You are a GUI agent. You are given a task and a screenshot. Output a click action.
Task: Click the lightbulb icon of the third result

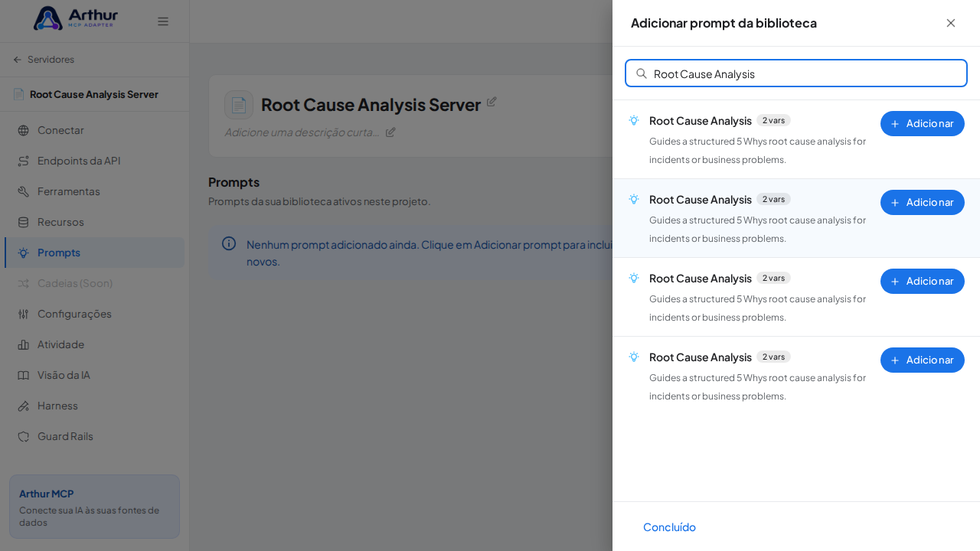click(x=634, y=278)
